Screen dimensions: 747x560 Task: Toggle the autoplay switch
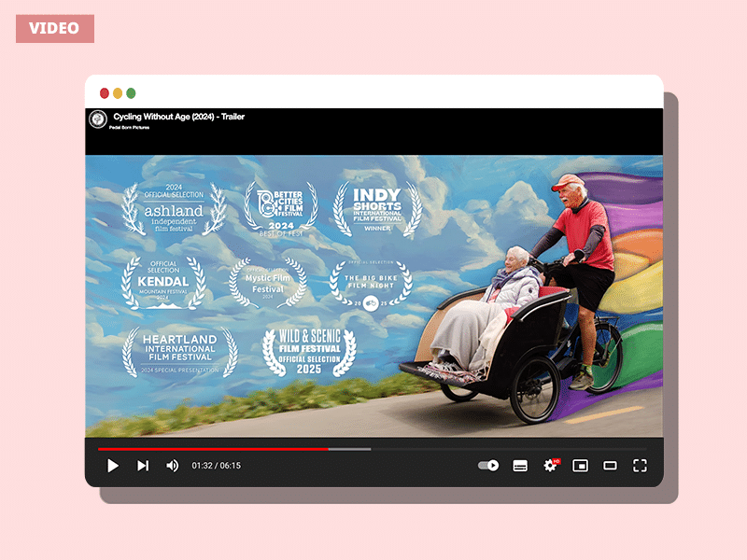(x=488, y=465)
